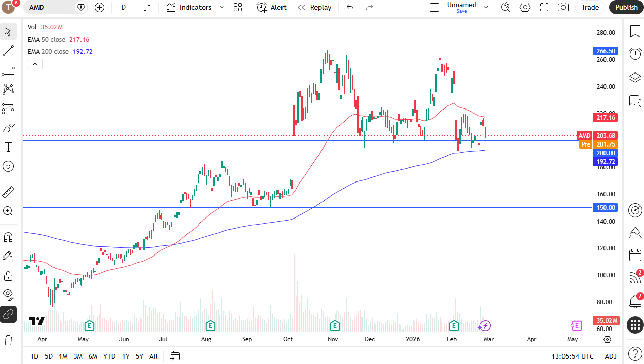Add symbol to compare with plus

pyautogui.click(x=99, y=7)
